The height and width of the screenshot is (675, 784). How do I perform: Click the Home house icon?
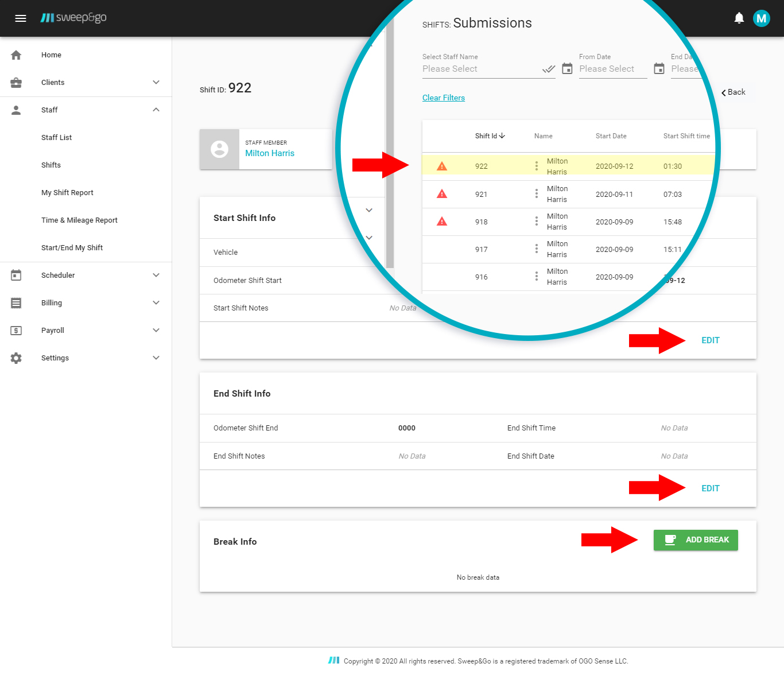click(16, 55)
